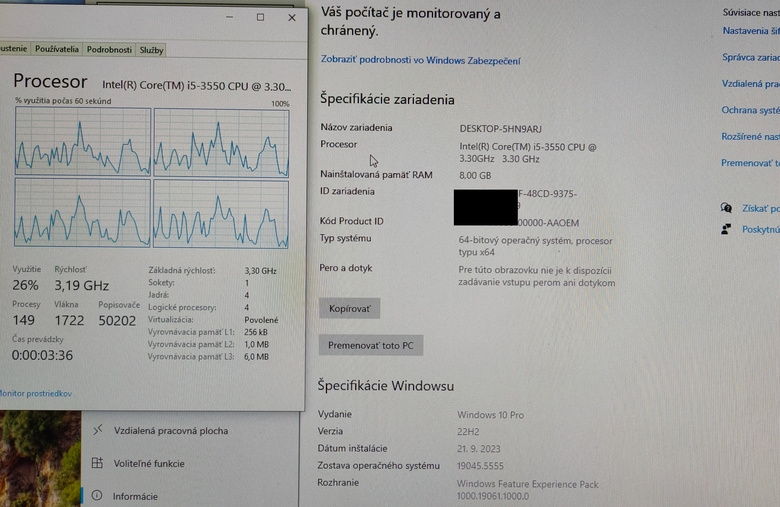Viewport: 780px width, 507px height.
Task: Click the OS build value 19045.5555
Action: click(480, 466)
